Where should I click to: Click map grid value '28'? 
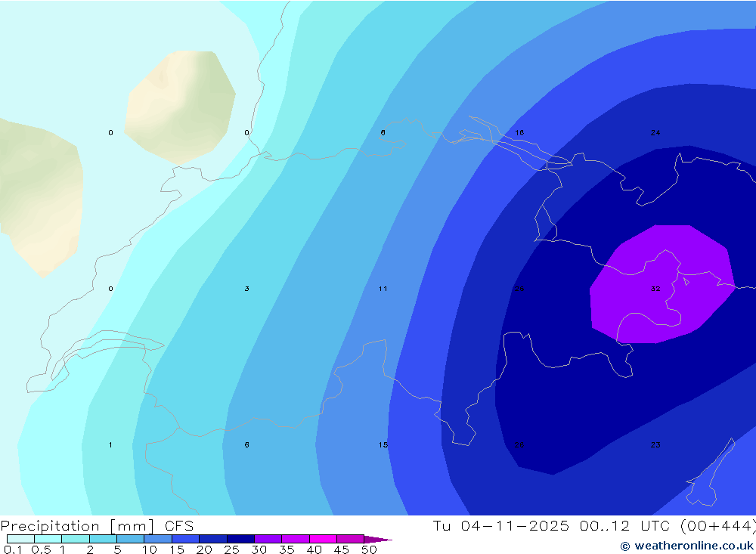519,445
